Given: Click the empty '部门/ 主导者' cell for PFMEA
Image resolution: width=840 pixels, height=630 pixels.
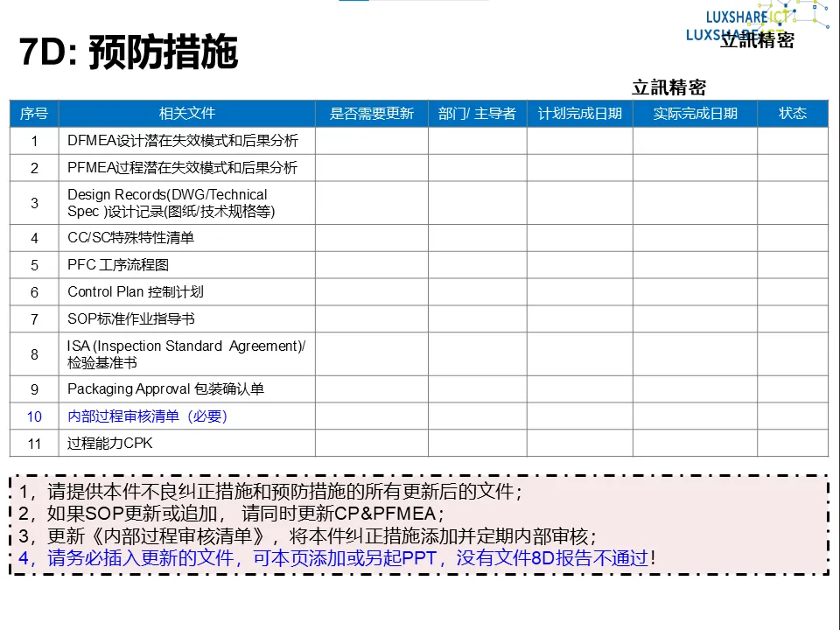Looking at the screenshot, I should [x=478, y=168].
